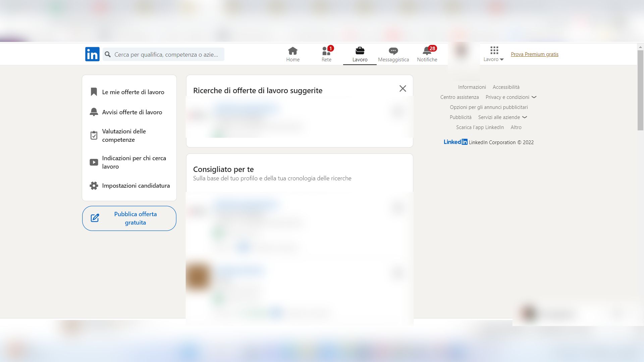Open the Prova Premium gratis link

[x=535, y=54]
